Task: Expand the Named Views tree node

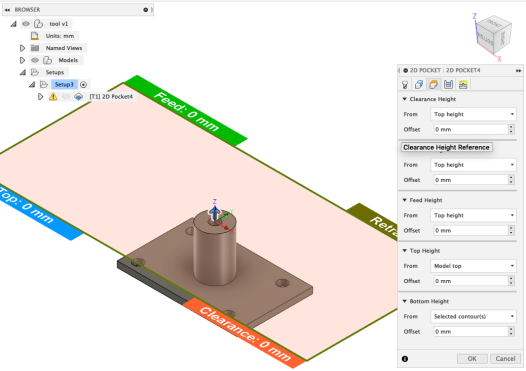Action: [22, 48]
